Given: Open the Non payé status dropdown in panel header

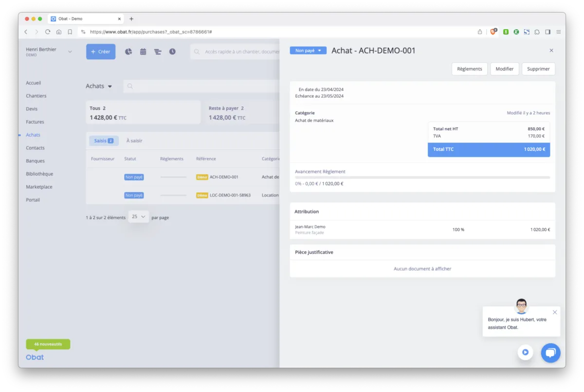Looking at the screenshot, I should point(308,51).
